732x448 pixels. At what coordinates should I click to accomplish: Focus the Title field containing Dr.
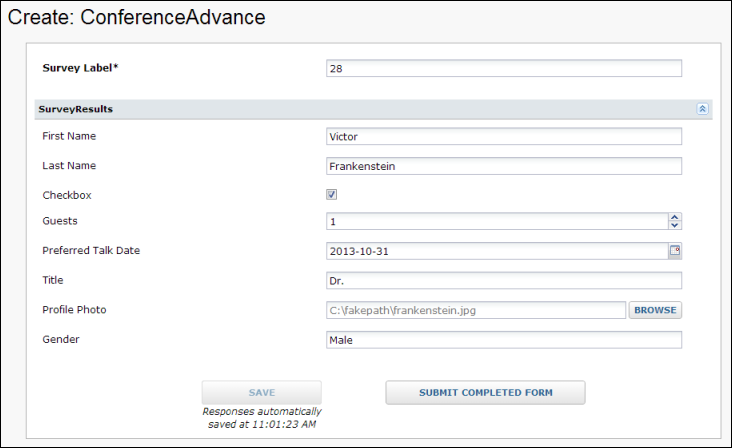(x=504, y=280)
